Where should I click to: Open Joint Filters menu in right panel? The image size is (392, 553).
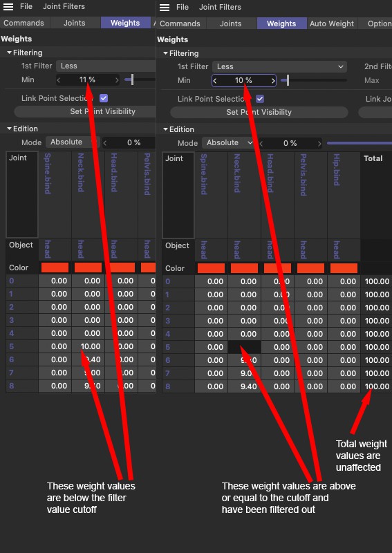pyautogui.click(x=220, y=7)
